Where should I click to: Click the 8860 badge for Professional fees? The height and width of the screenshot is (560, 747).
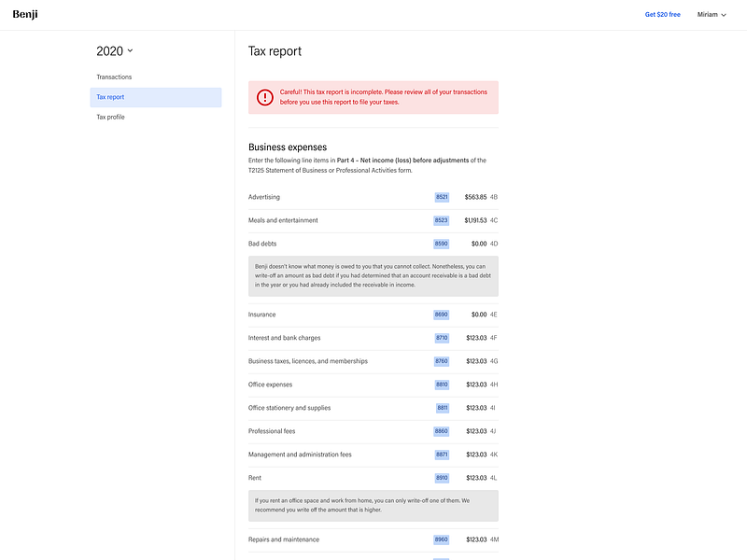tap(441, 431)
